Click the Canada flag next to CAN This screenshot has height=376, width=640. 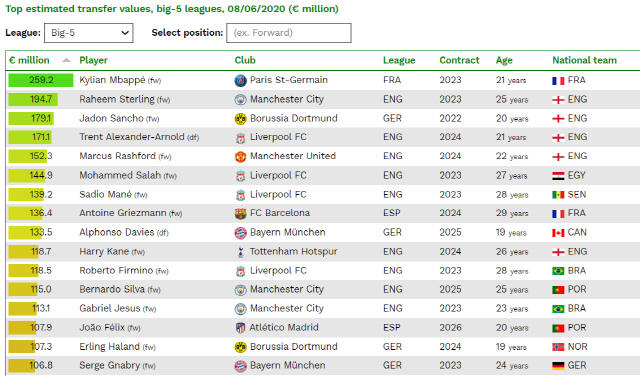pos(558,233)
